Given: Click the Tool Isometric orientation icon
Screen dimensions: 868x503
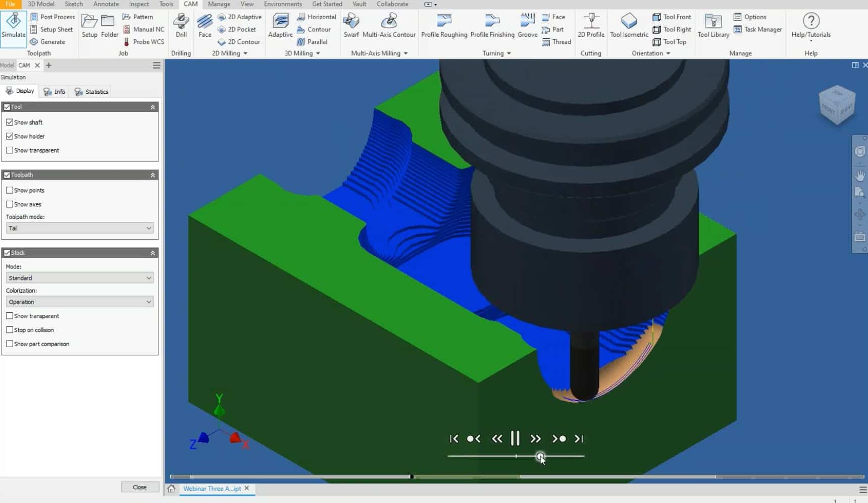Looking at the screenshot, I should pyautogui.click(x=629, y=25).
